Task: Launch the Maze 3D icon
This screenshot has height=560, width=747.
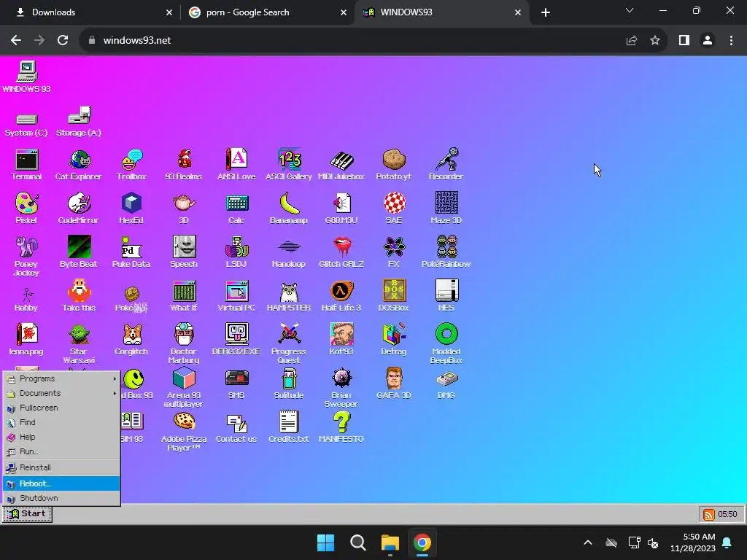Action: click(x=446, y=209)
